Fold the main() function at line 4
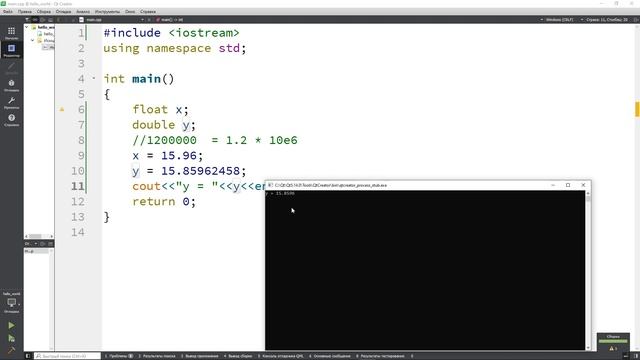 tap(94, 78)
